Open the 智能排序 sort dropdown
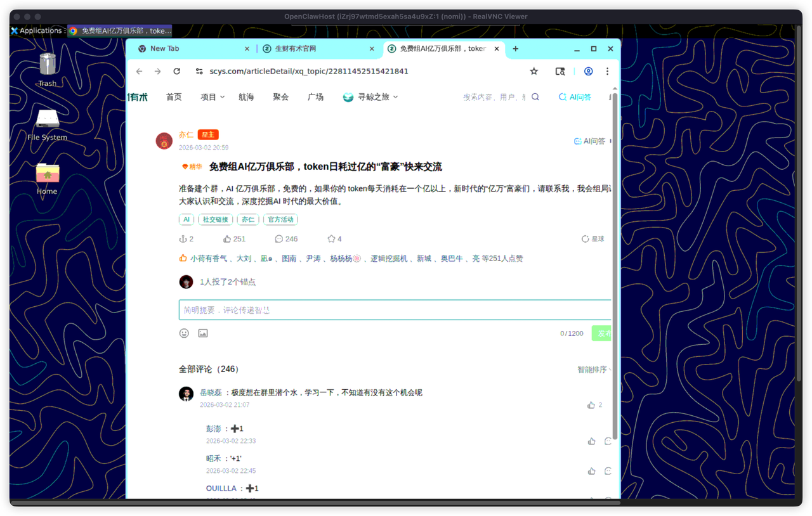Viewport: 812px width, 516px height. [594, 370]
